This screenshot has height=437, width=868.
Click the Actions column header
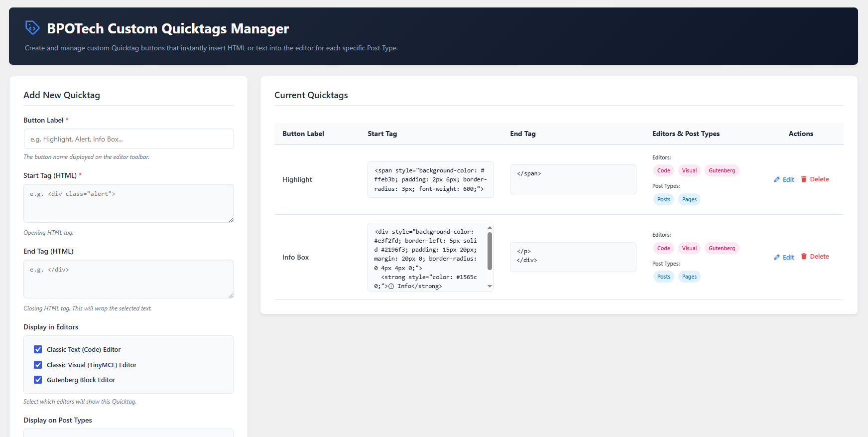801,134
